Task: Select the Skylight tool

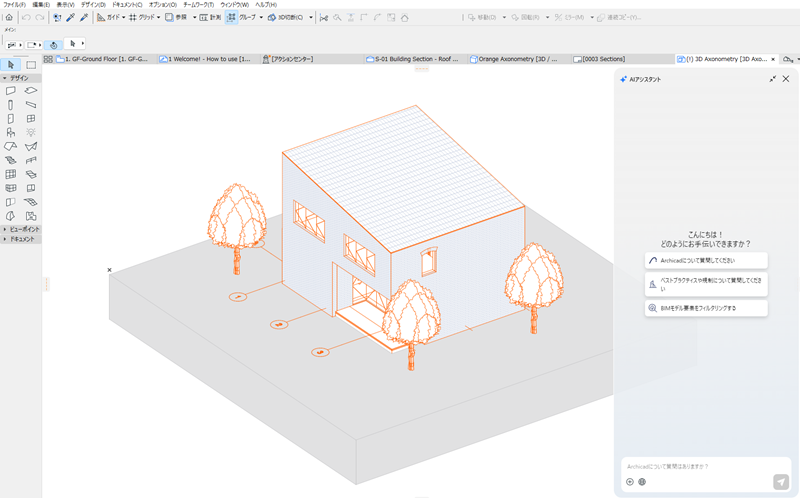Action: click(31, 174)
